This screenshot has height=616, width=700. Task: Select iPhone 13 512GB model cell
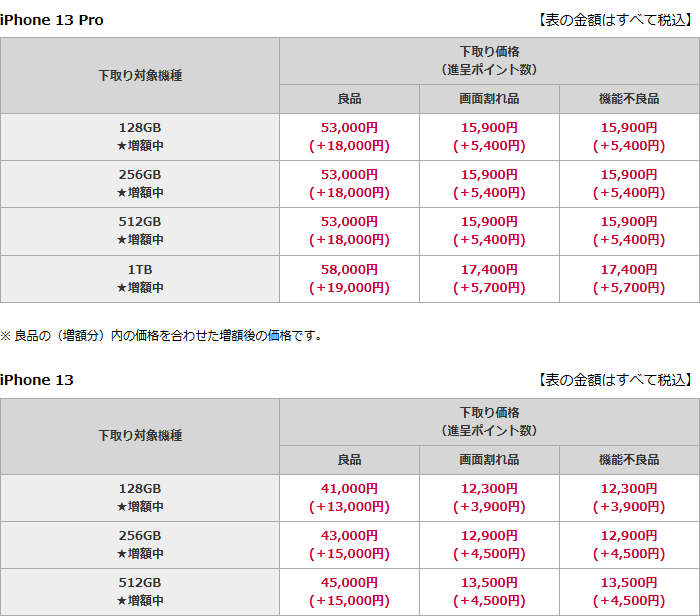tap(140, 591)
